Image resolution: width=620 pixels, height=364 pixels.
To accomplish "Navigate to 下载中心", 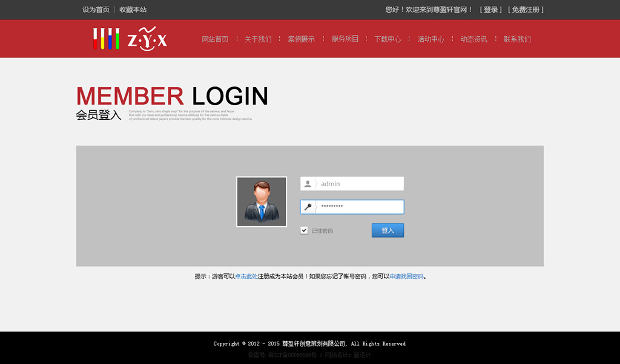I will click(387, 39).
